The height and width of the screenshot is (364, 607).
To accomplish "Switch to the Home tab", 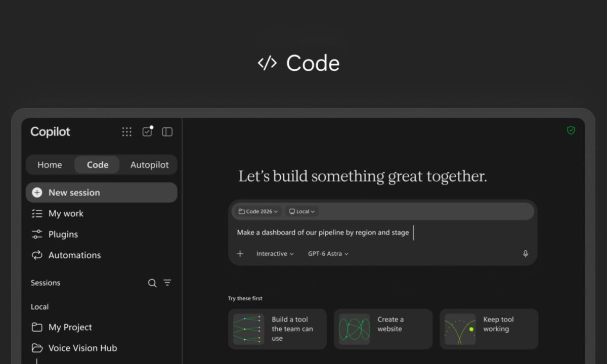I will point(50,165).
